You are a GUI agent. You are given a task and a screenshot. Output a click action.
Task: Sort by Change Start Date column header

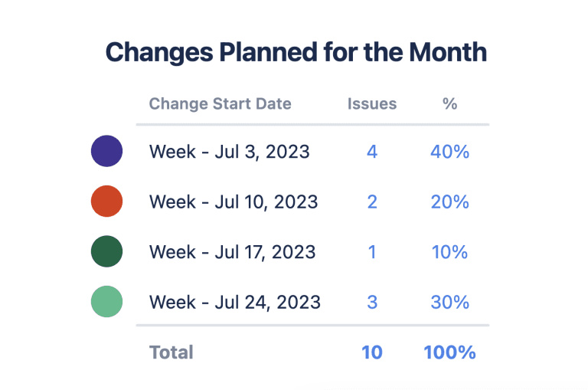220,103
